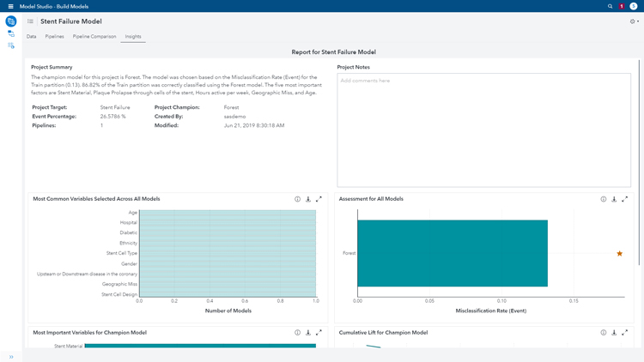Show info for Most Important Variables chart
Image resolution: width=644 pixels, height=362 pixels.
[298, 333]
